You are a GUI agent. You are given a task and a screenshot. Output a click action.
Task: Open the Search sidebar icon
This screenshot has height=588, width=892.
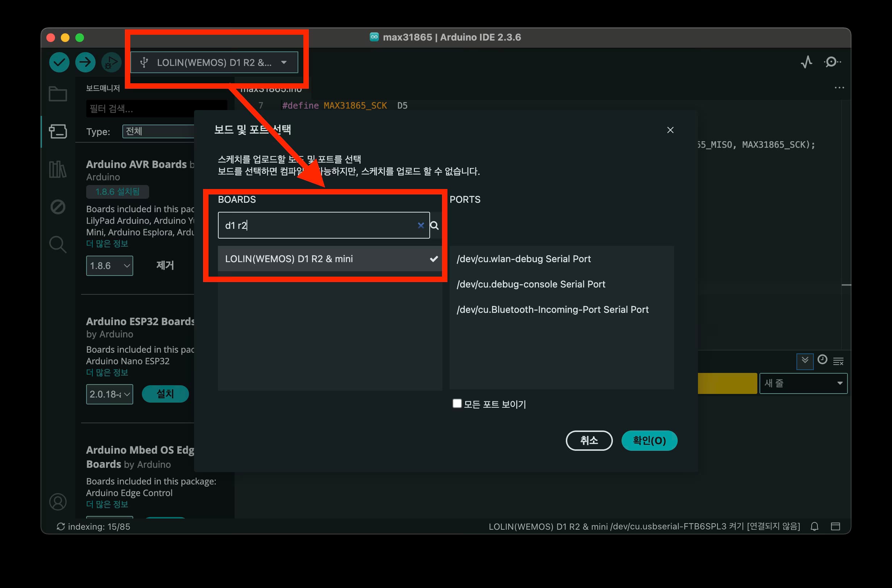tap(58, 244)
